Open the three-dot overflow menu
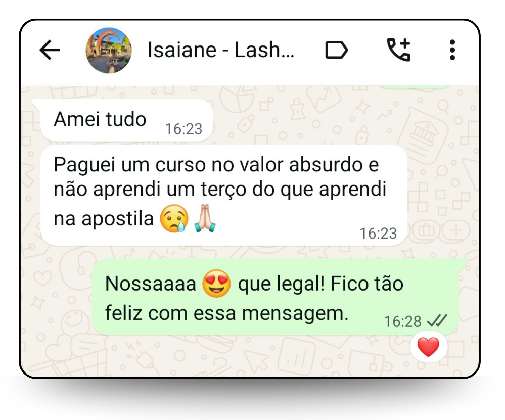The height and width of the screenshot is (420, 505). coord(452,50)
